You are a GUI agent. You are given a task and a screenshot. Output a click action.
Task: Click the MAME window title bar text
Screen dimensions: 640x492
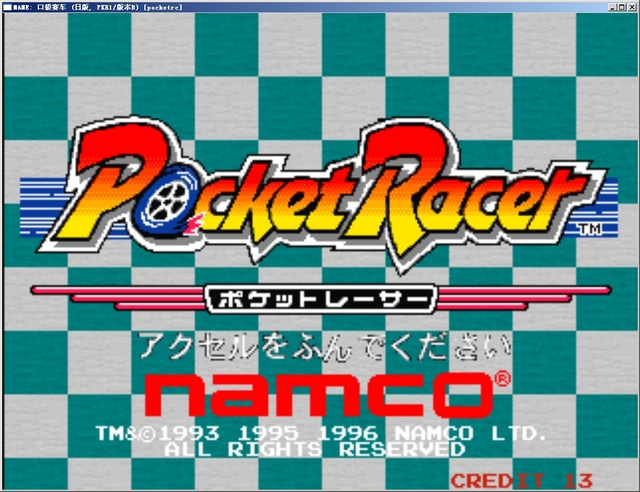[x=98, y=7]
